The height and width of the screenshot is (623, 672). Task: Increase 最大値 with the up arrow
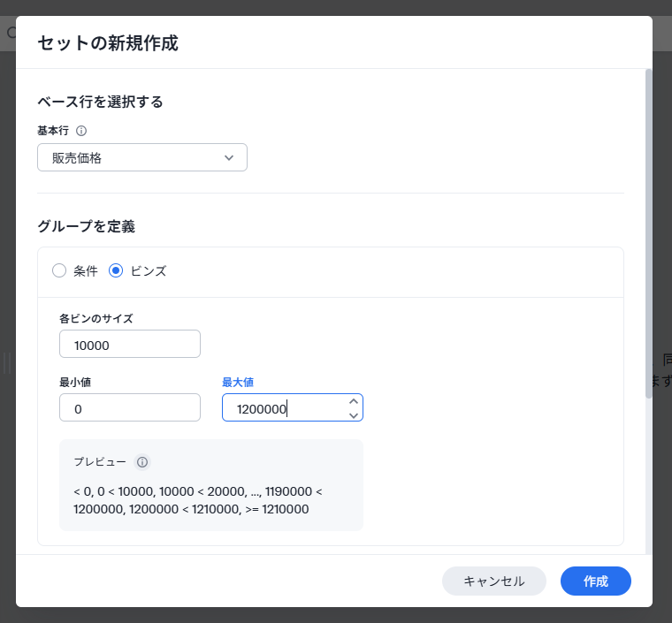point(354,401)
